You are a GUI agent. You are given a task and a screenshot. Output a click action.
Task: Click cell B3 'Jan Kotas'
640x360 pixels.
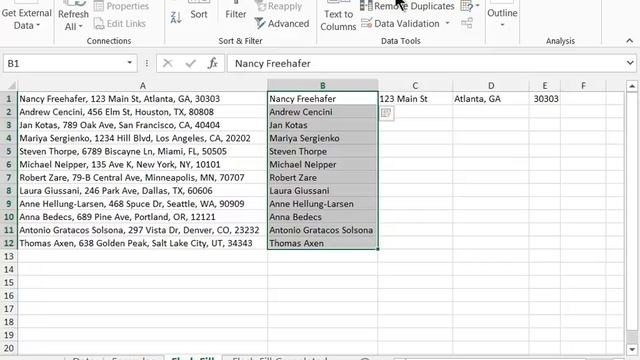click(x=322, y=125)
